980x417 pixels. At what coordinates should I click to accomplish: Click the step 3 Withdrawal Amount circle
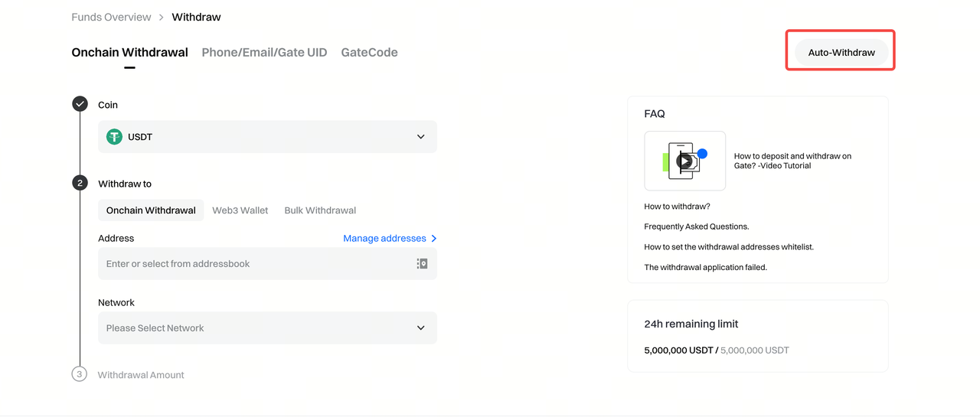pos(80,374)
